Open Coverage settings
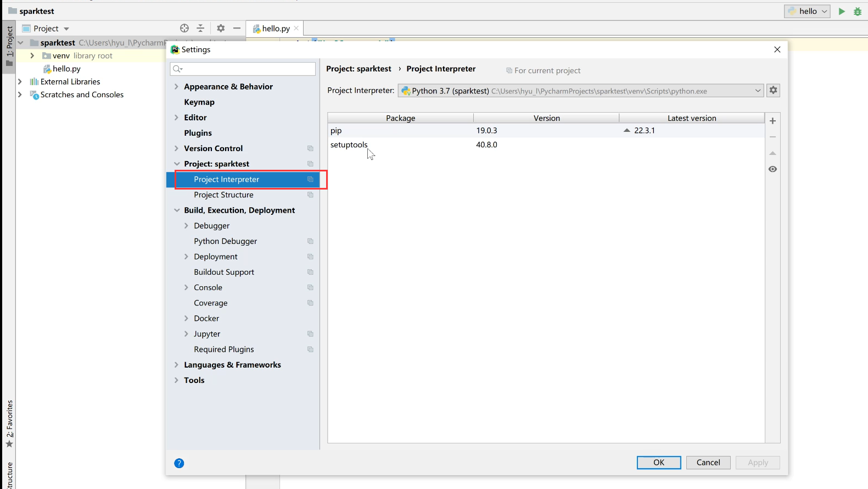 click(210, 303)
